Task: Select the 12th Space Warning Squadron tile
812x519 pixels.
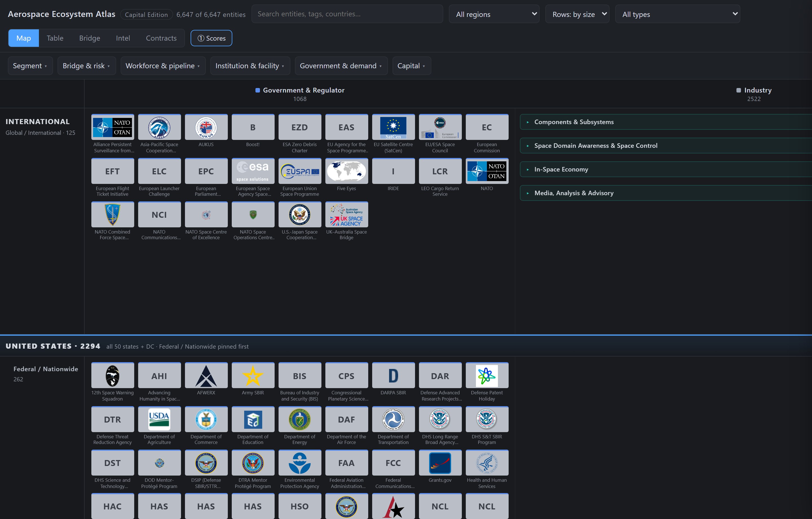Action: point(112,376)
